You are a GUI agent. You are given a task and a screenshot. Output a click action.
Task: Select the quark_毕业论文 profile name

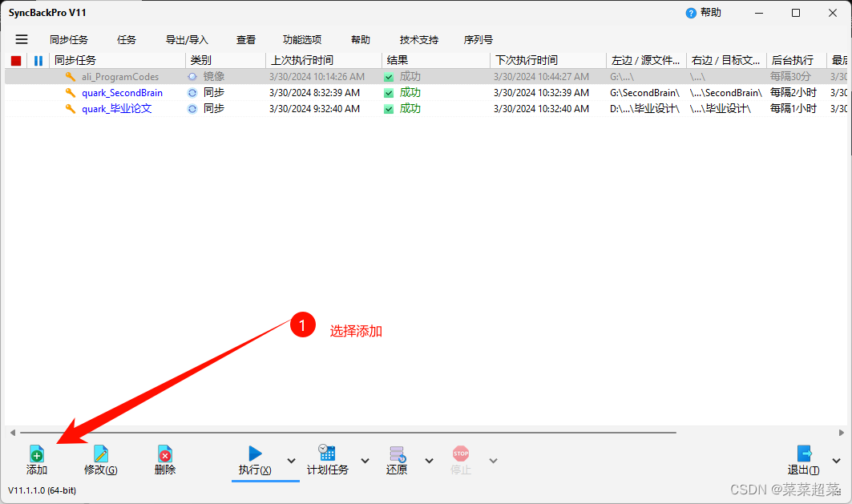[x=117, y=109]
